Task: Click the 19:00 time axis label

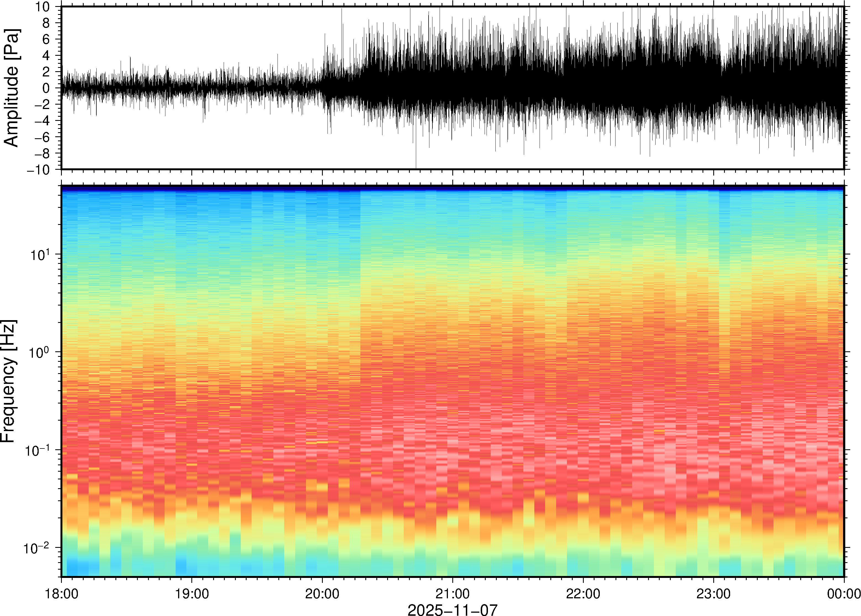Action: [192, 594]
